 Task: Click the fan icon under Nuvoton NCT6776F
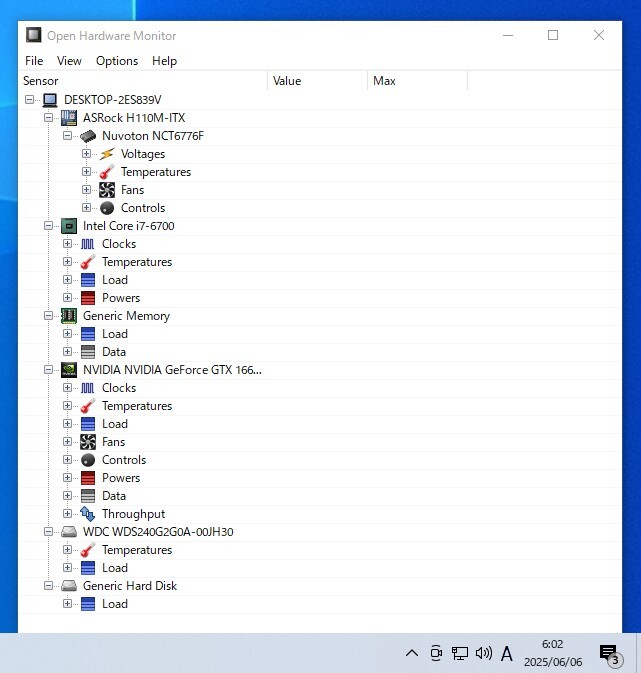(x=107, y=190)
